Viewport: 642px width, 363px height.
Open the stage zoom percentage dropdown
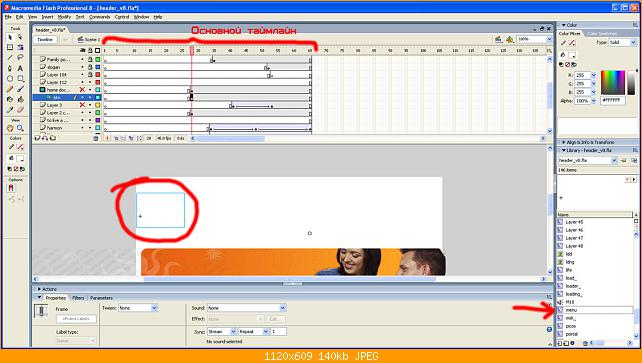point(549,39)
